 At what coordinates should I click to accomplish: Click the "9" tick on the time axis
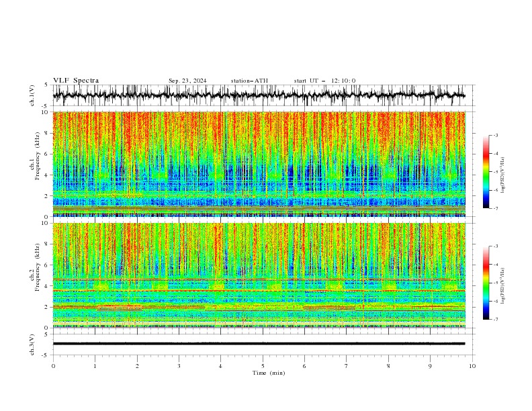[x=430, y=366]
